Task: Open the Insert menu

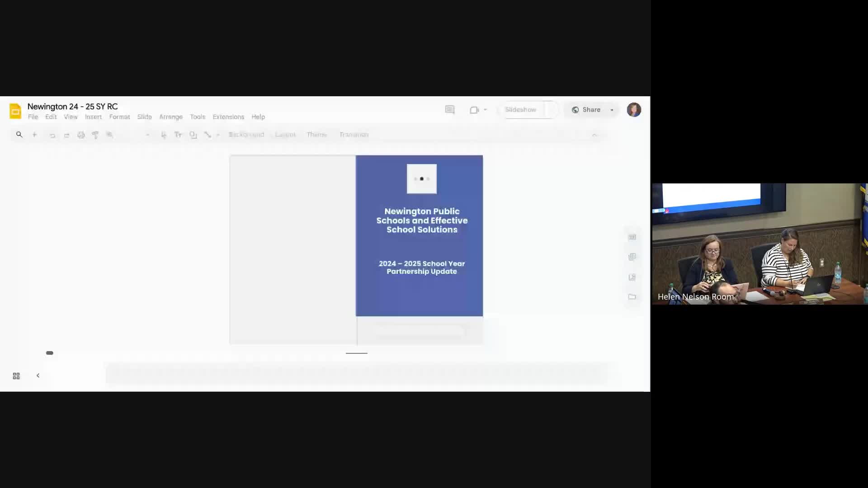Action: point(93,117)
